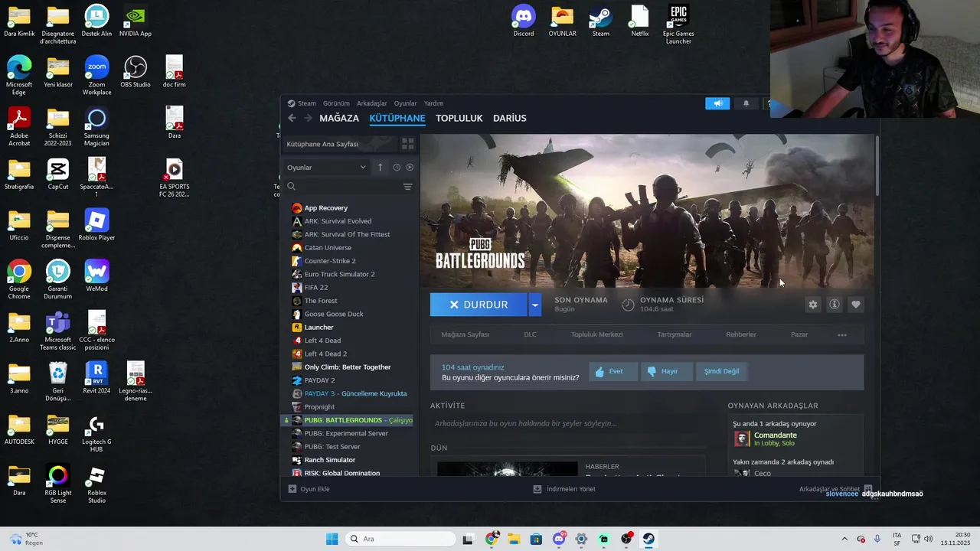Go back with the Steam back arrow
This screenshot has width=980, height=551.
click(x=292, y=118)
